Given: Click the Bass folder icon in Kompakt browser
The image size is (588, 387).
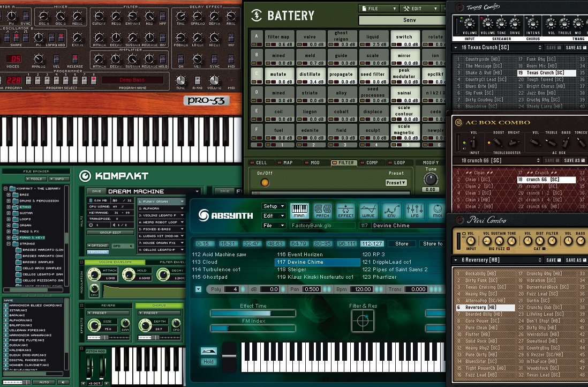Looking at the screenshot, I should [16, 195].
